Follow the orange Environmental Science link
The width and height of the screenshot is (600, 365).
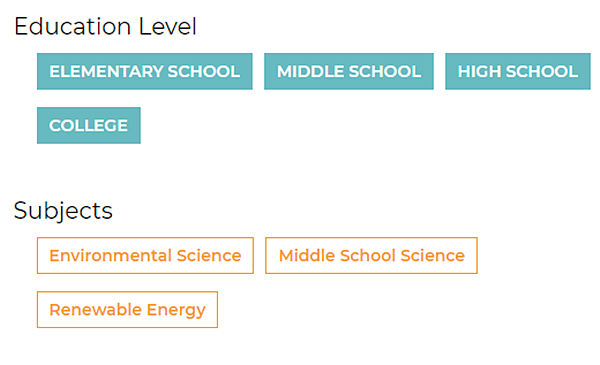coord(145,256)
